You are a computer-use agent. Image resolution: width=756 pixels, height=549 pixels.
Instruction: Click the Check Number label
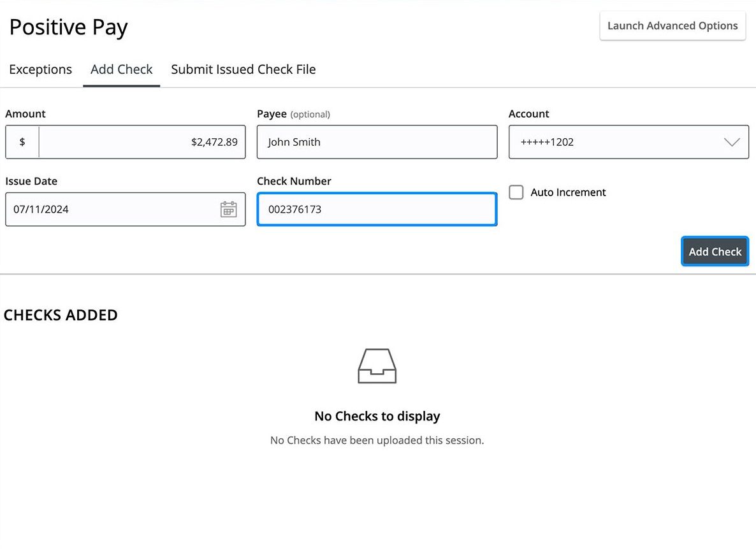pyautogui.click(x=294, y=181)
